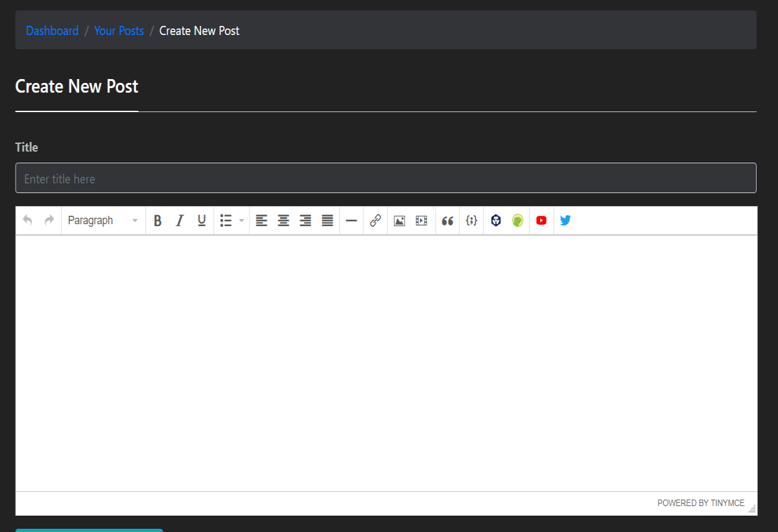The height and width of the screenshot is (532, 778).
Task: Toggle underline formatting
Action: coord(202,220)
